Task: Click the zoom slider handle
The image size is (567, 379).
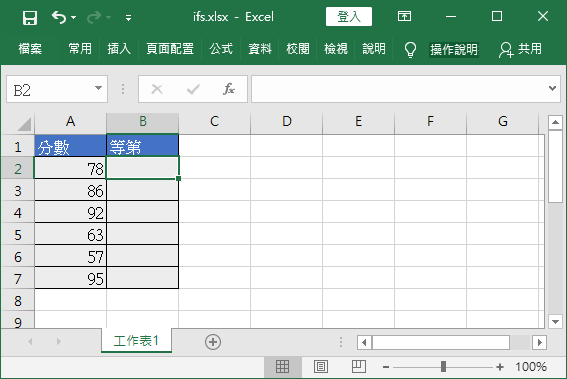Action: tap(443, 367)
